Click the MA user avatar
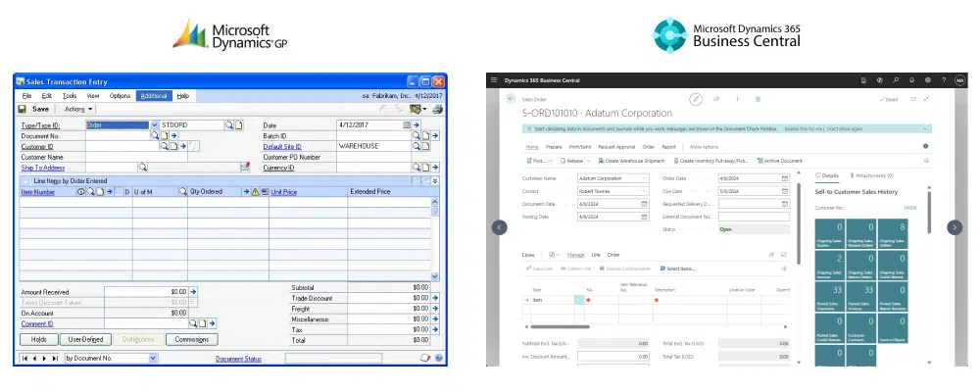 coord(960,80)
